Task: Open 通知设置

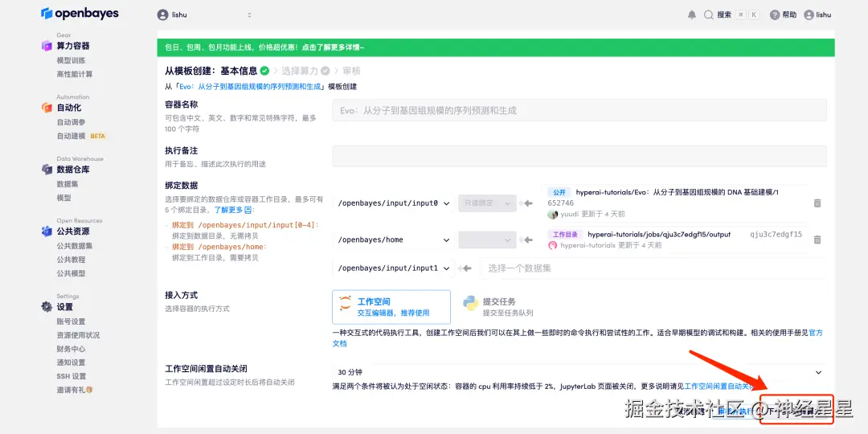Action: 71,362
